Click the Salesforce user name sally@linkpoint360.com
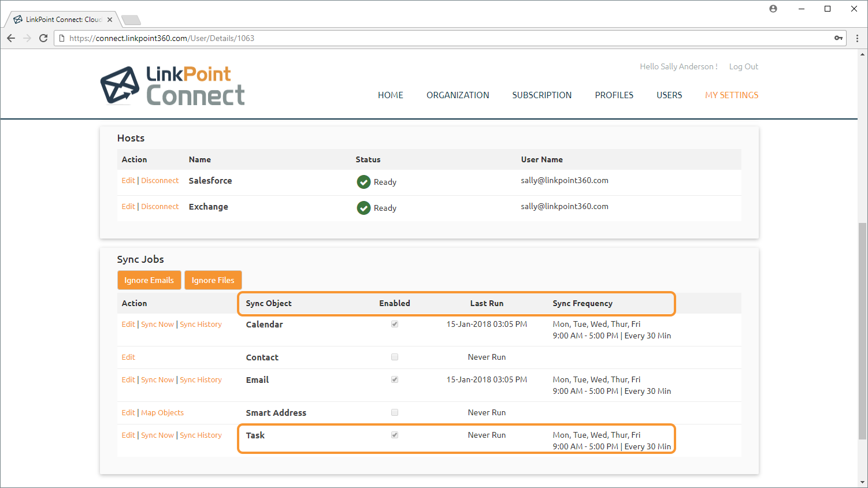Viewport: 868px width, 488px height. click(565, 180)
